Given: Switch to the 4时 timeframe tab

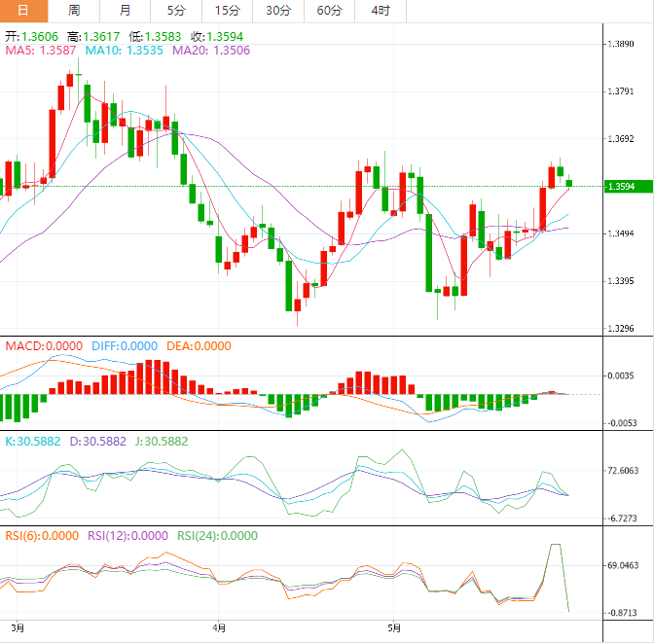Looking at the screenshot, I should 381,11.
